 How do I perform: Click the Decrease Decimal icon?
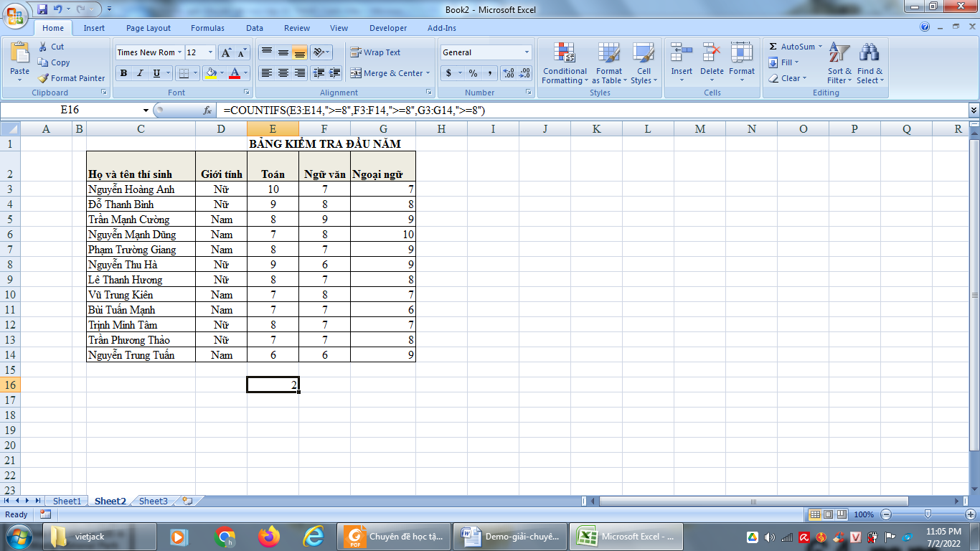tap(525, 73)
